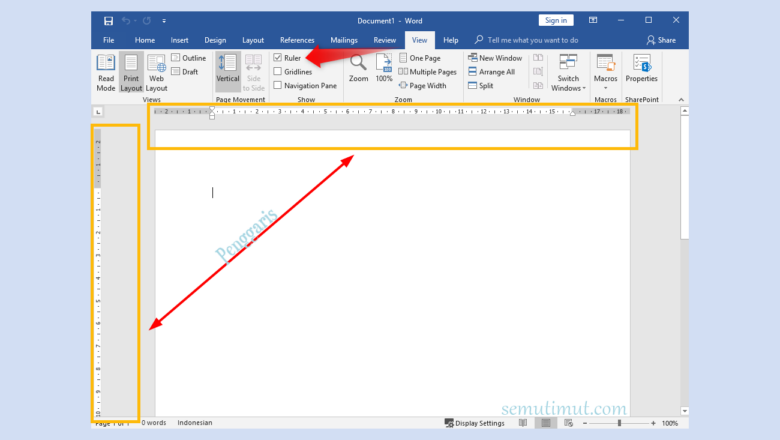The height and width of the screenshot is (440, 780).
Task: Choose Multiple Pages zoom
Action: click(428, 72)
